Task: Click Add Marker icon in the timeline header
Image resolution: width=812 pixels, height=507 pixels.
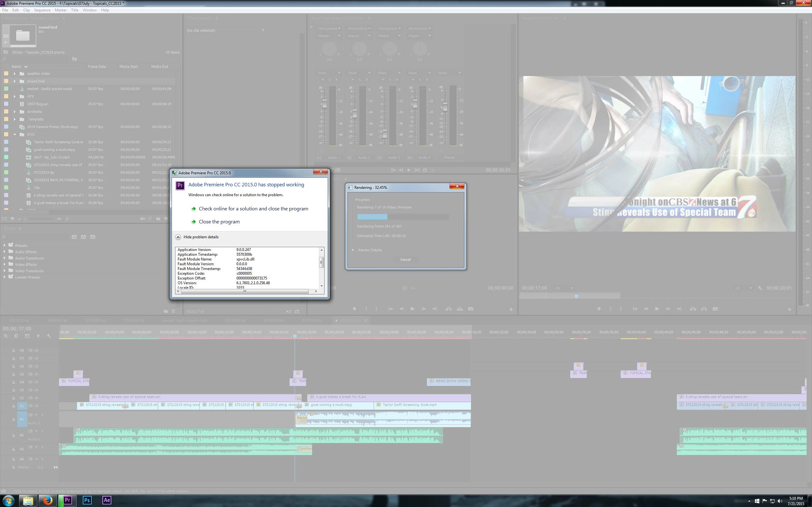Action: [38, 336]
